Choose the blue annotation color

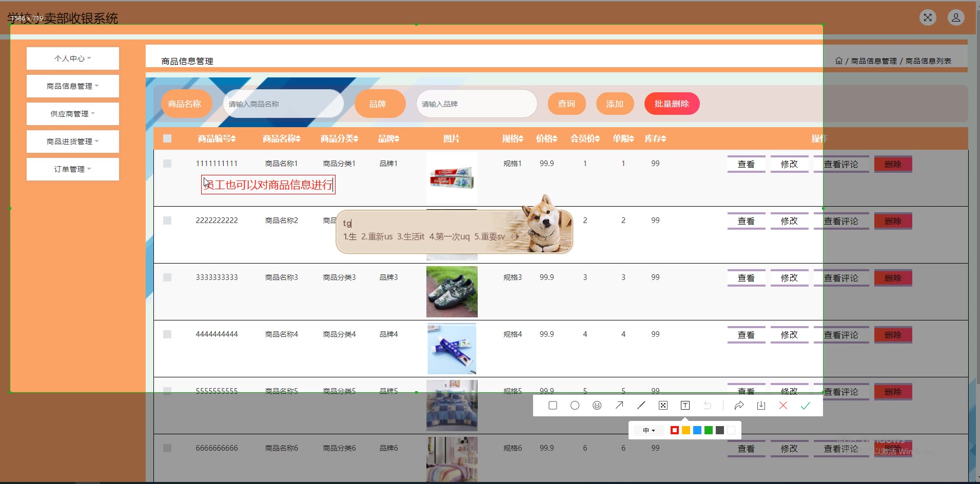697,430
